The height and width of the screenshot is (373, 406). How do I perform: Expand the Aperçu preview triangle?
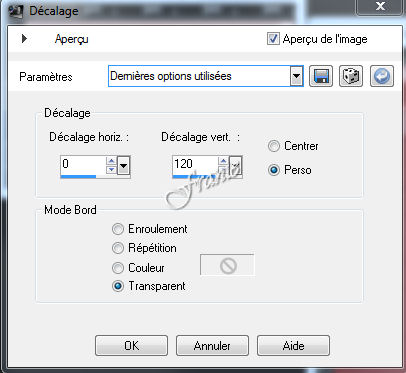pos(24,39)
